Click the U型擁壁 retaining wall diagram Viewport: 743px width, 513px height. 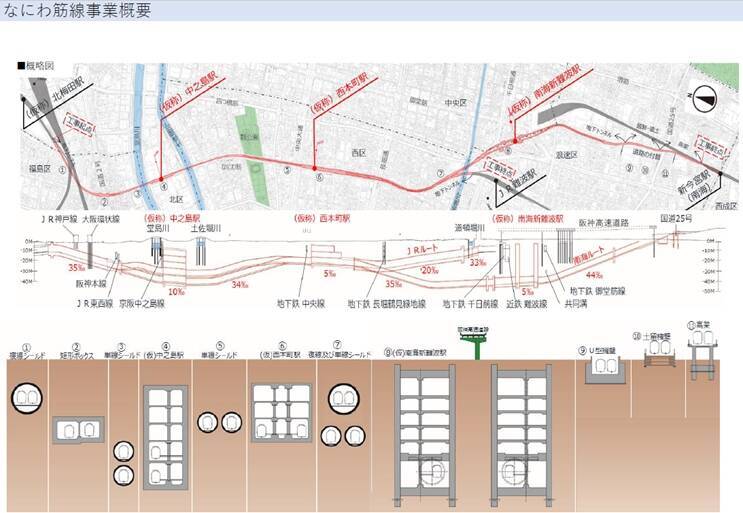click(x=605, y=370)
